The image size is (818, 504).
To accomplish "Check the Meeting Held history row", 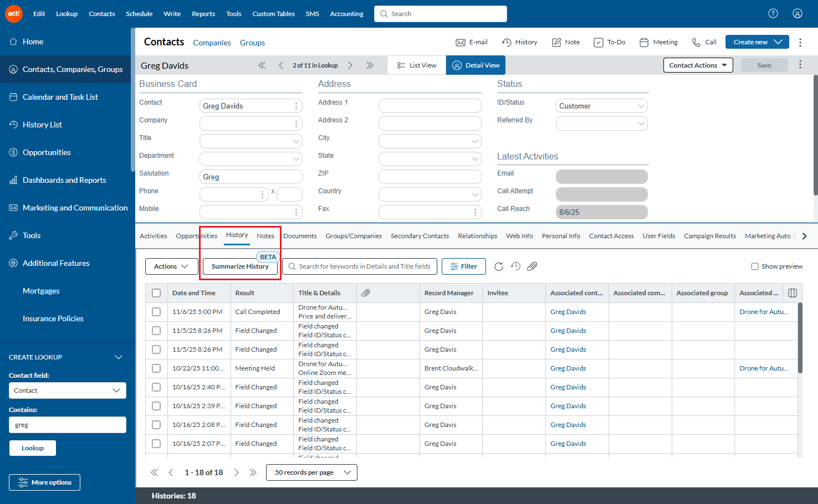I will (156, 368).
